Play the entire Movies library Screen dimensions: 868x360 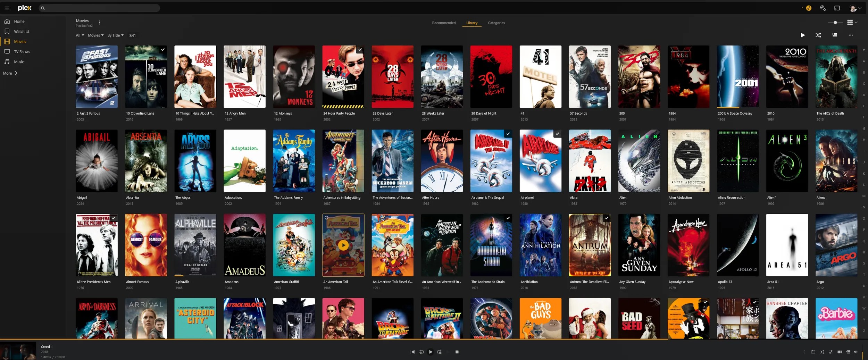(802, 35)
